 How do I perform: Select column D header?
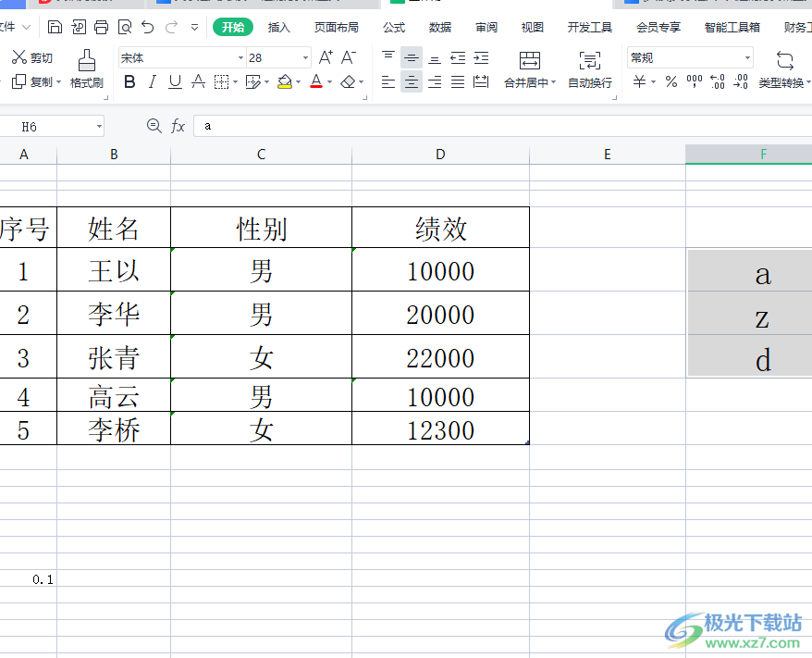441,155
